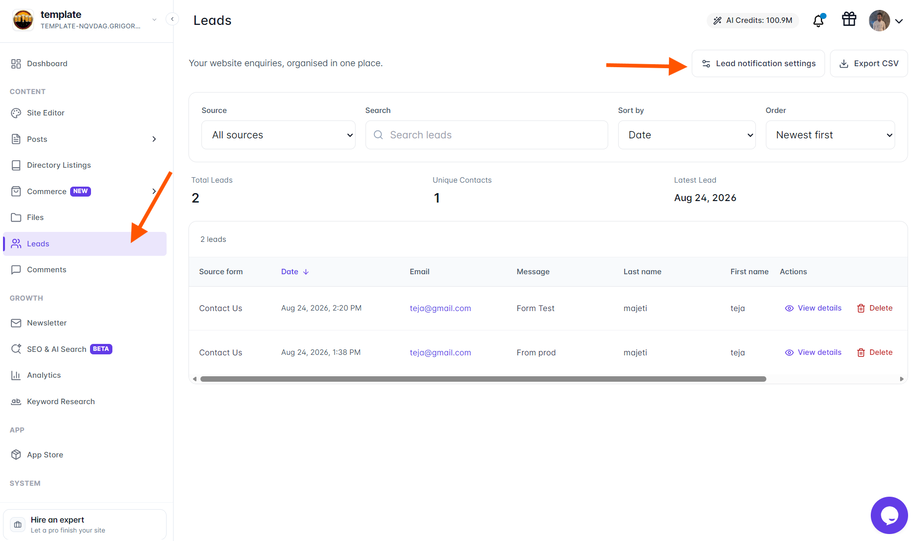The width and height of the screenshot is (920, 541).
Task: Click the right scroll arrow of table
Action: (x=902, y=379)
